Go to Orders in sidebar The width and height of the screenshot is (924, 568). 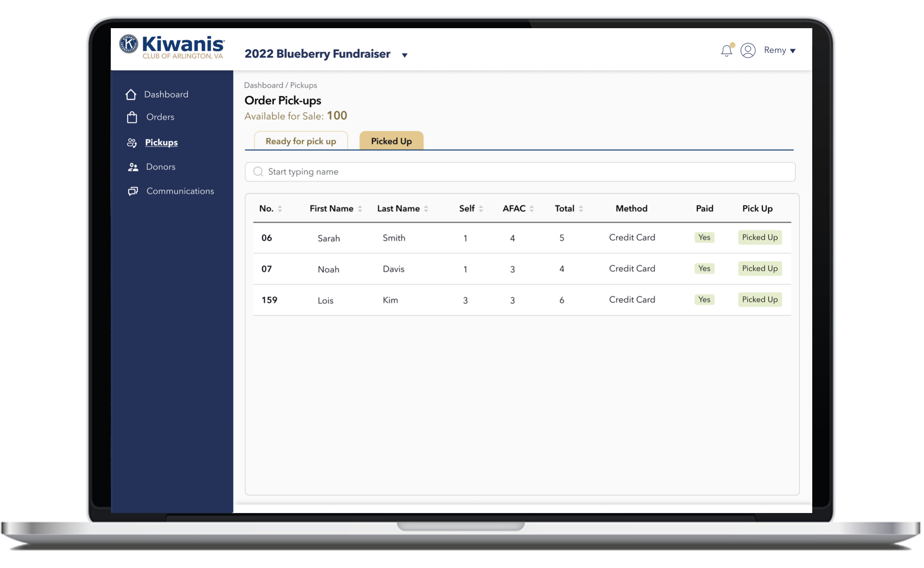160,117
